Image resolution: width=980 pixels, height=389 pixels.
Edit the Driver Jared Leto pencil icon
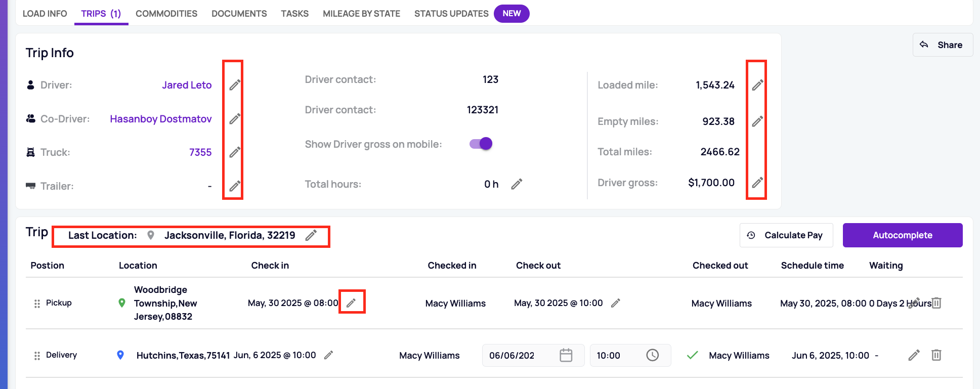click(x=234, y=85)
